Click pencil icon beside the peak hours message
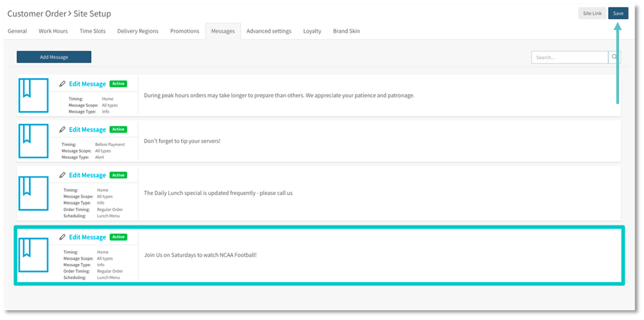The width and height of the screenshot is (644, 320). click(62, 84)
